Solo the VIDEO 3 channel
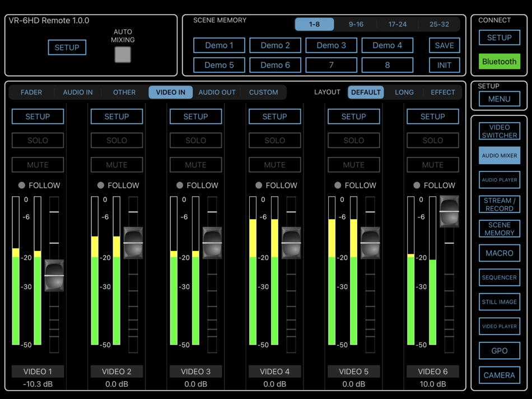 (x=196, y=140)
